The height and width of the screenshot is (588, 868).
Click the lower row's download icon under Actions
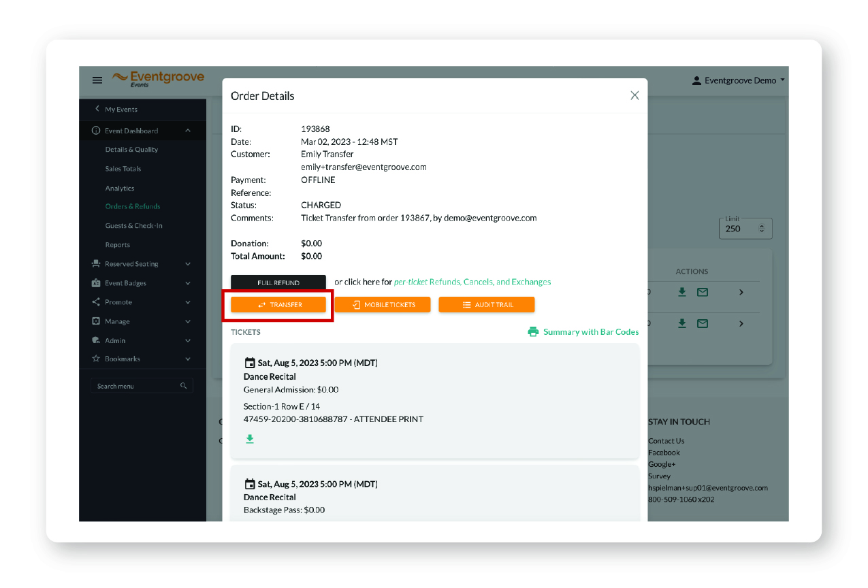(682, 324)
